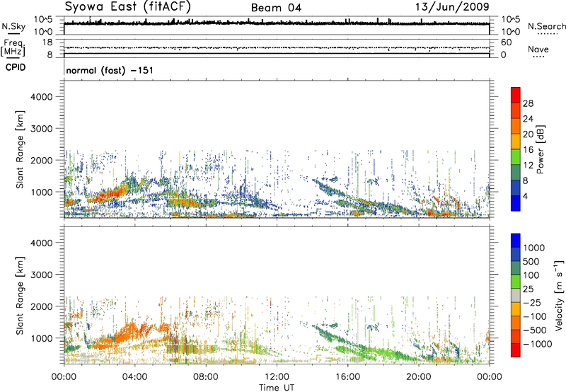The width and height of the screenshot is (566, 392).
Task: Click the '20' label on Power colorbar
Action: tap(528, 134)
